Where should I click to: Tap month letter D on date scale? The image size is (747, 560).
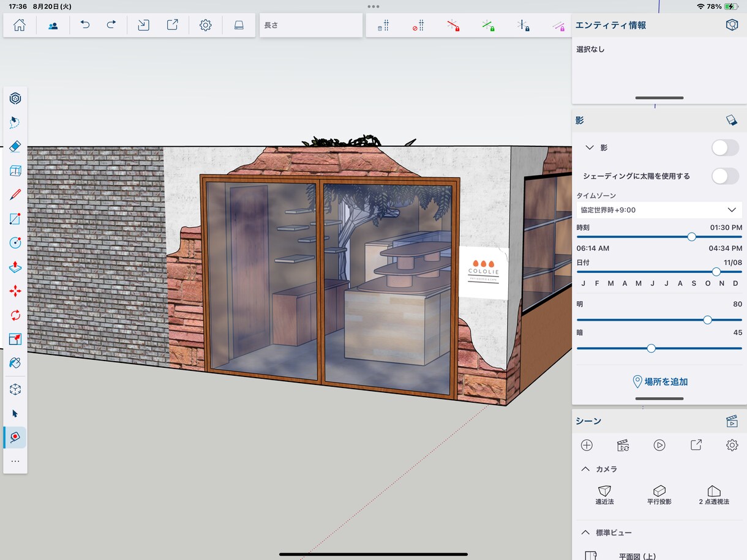pos(736,283)
